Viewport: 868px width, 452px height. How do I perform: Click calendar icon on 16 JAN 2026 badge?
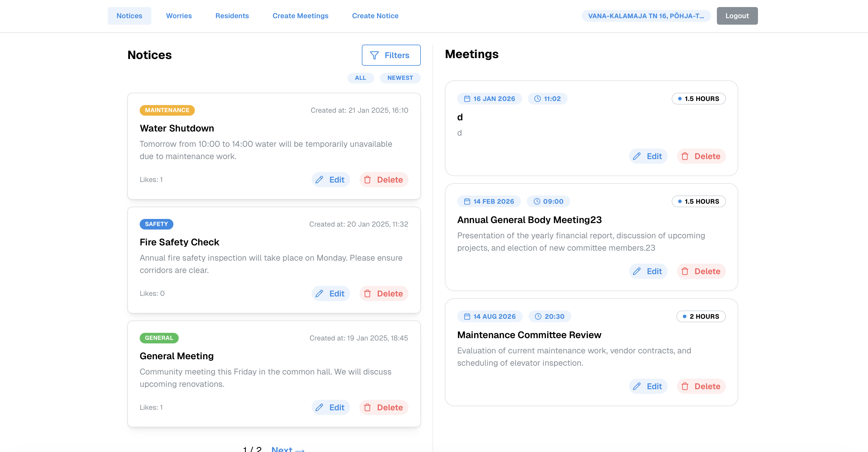pos(467,99)
